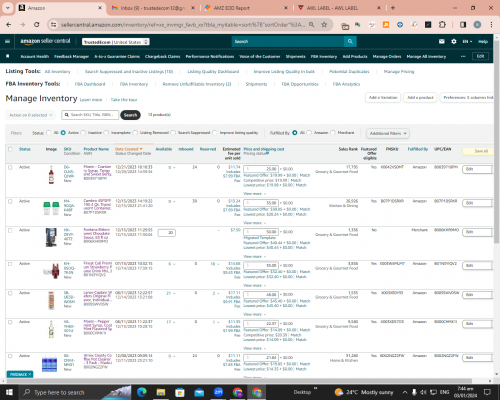The width and height of the screenshot is (500, 400).
Task: Open Zoom from the taskbar
Action: 218,392
